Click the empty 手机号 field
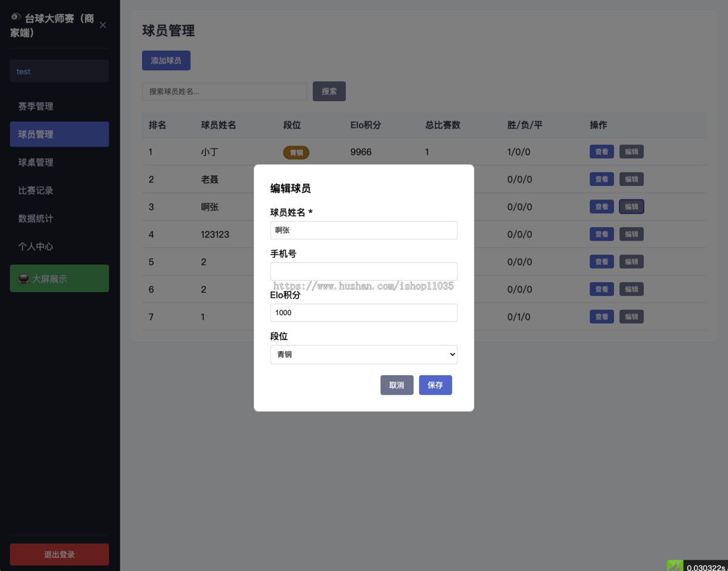This screenshot has height=571, width=728. 364,271
